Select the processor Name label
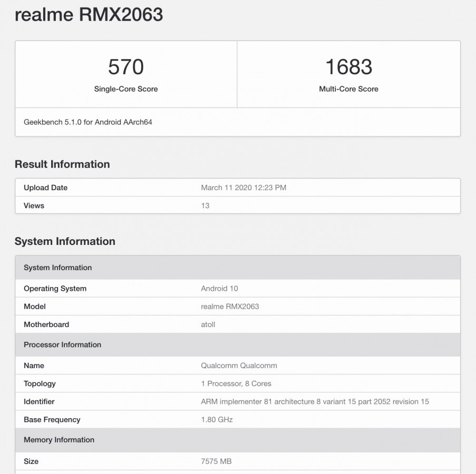Image resolution: width=476 pixels, height=474 pixels. pyautogui.click(x=34, y=366)
